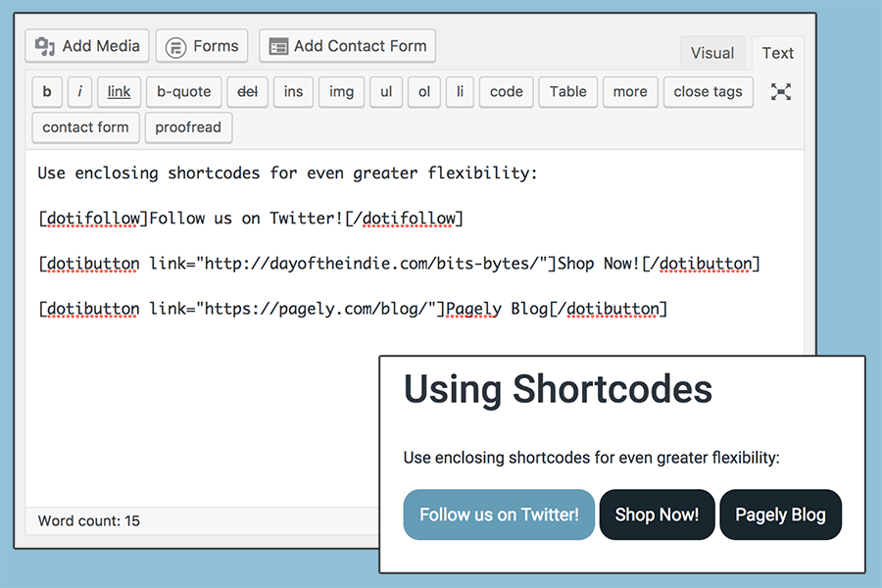
Task: Run the proofread check
Action: tap(188, 126)
